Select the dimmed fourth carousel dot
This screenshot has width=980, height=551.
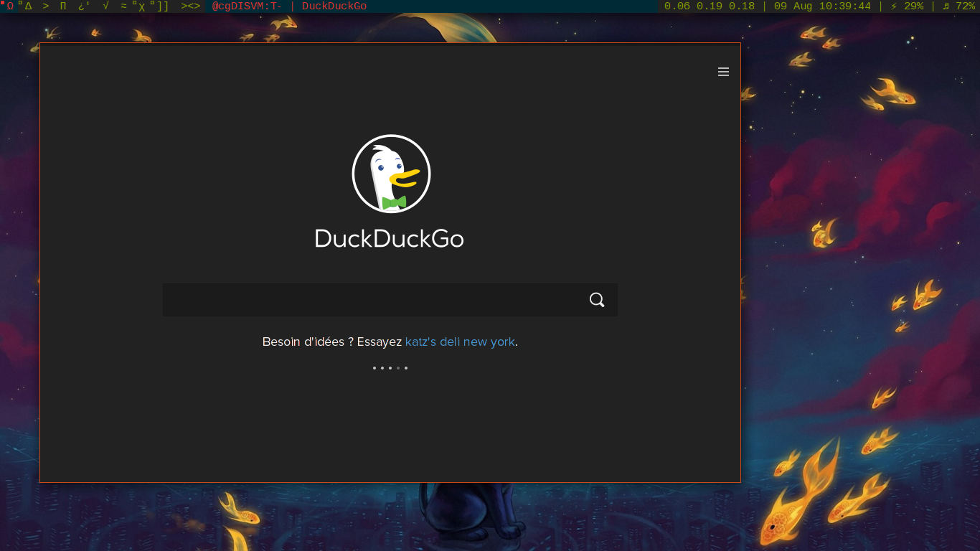point(398,368)
